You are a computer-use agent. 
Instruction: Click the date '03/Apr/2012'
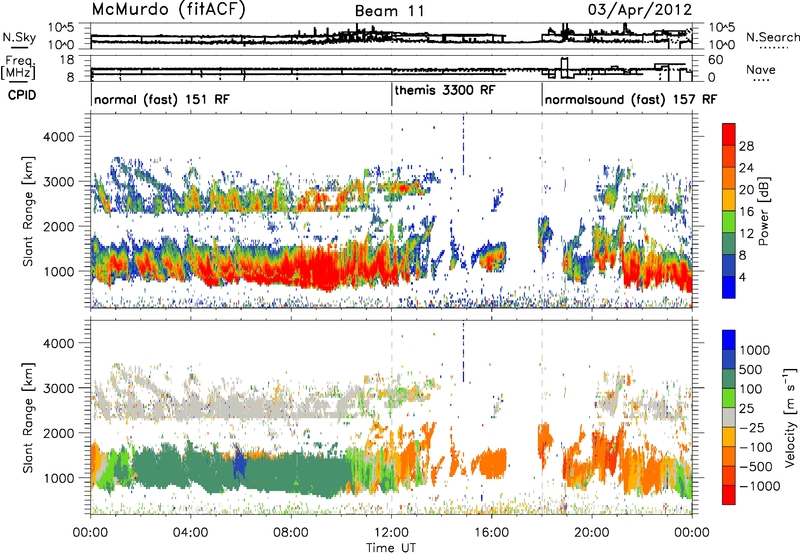pyautogui.click(x=640, y=10)
